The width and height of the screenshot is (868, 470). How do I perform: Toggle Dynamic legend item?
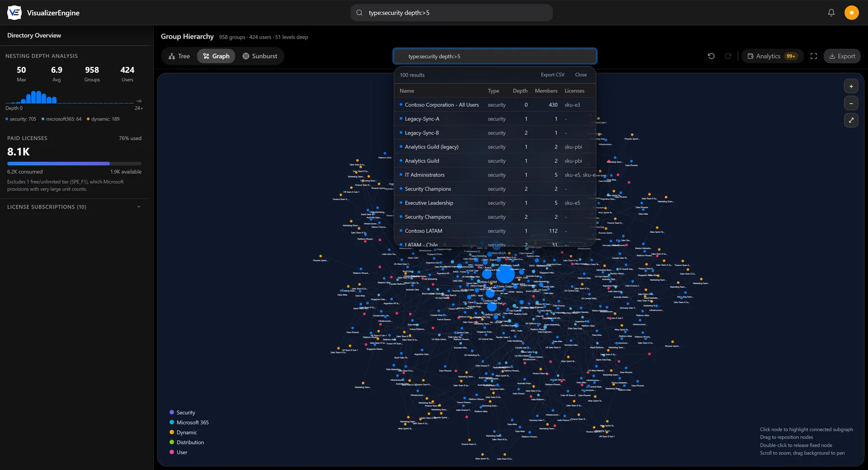pos(183,432)
